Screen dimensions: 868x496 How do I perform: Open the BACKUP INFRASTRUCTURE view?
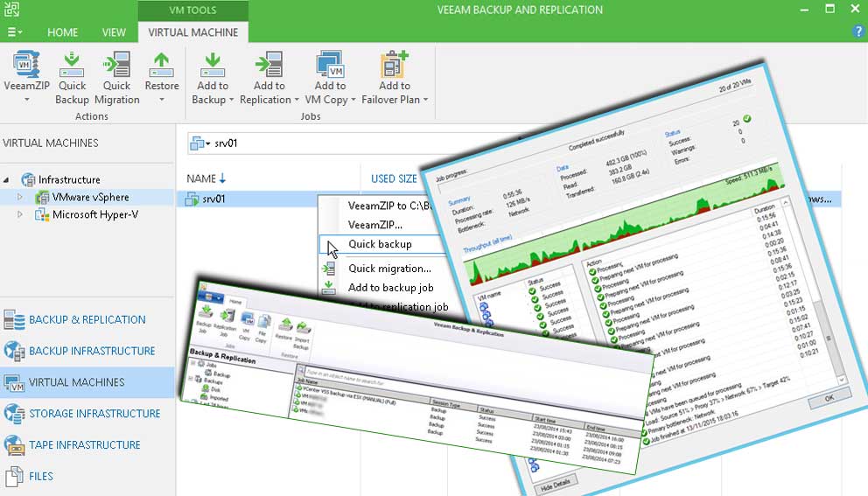[92, 351]
